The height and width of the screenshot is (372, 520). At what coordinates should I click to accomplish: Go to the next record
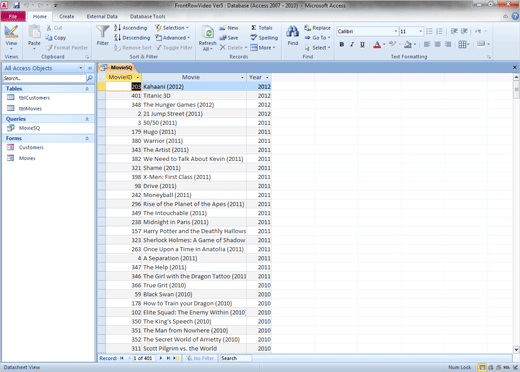pyautogui.click(x=161, y=358)
